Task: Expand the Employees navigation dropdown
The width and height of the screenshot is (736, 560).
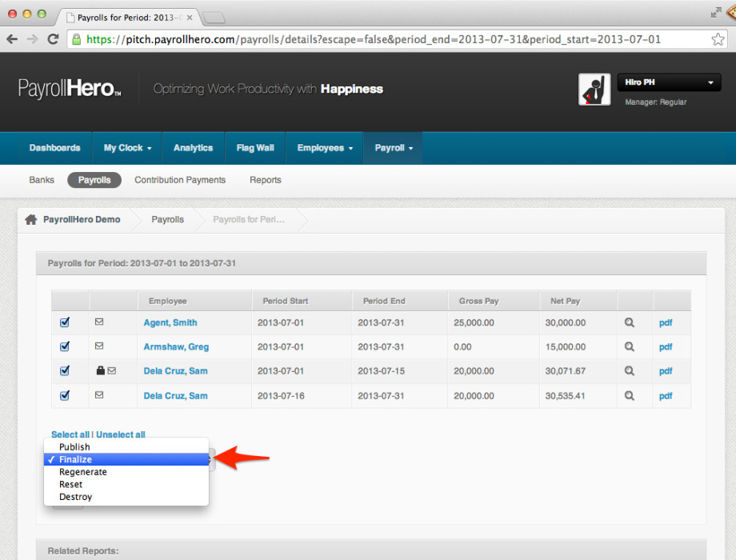Action: tap(324, 148)
